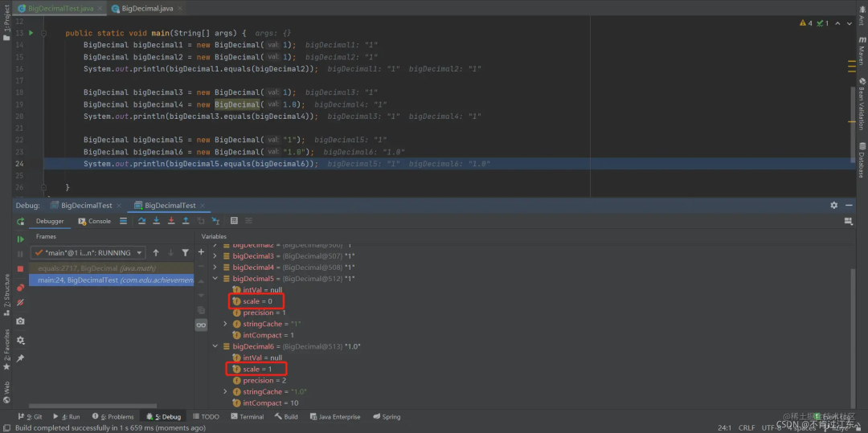
Task: Select second BigDecimalTest debug session tab
Action: point(170,205)
